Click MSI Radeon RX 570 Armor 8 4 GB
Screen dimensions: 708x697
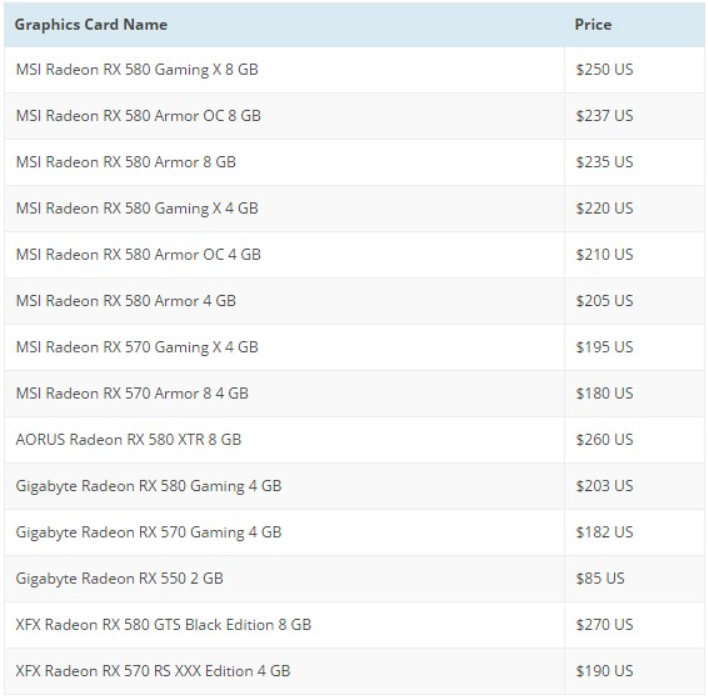132,393
